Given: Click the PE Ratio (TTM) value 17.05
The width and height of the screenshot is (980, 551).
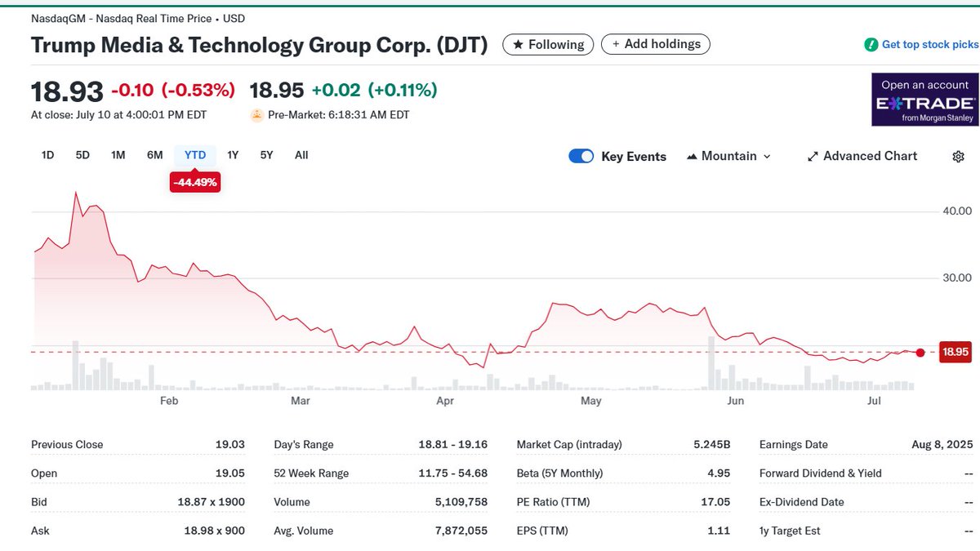Looking at the screenshot, I should click(x=715, y=502).
